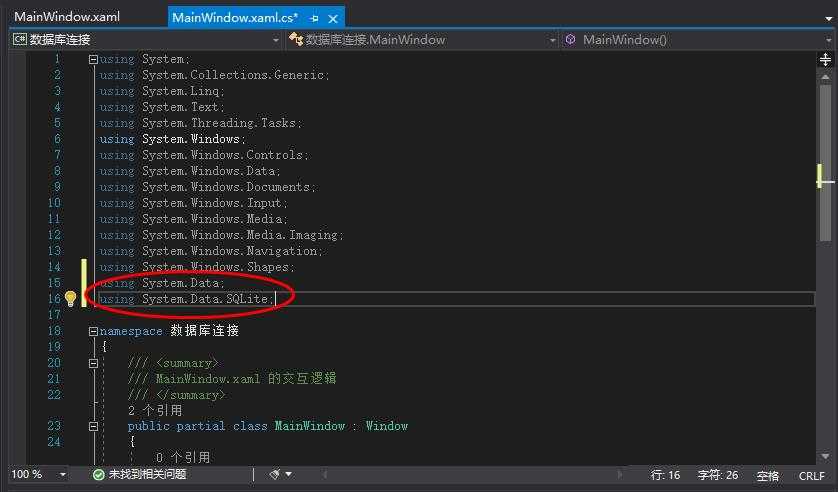Screen dimensions: 838x492
Task: Click the using System.Windows.Documents; line
Action: click(207, 187)
